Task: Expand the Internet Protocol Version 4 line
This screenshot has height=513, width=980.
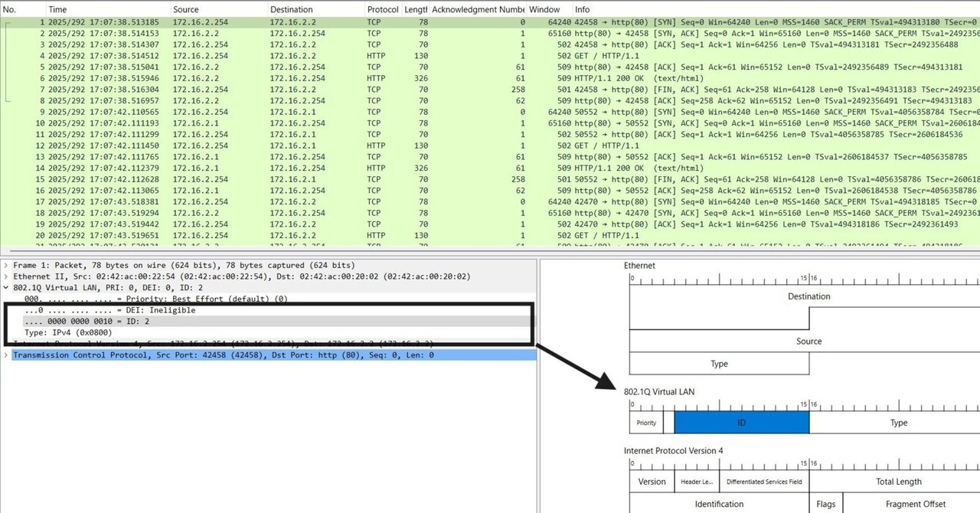Action: click(x=6, y=343)
